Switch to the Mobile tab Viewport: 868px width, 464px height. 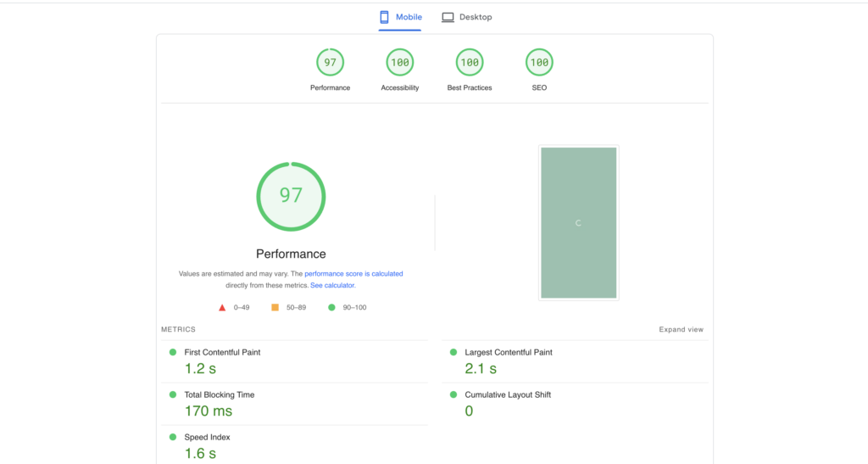(400, 17)
